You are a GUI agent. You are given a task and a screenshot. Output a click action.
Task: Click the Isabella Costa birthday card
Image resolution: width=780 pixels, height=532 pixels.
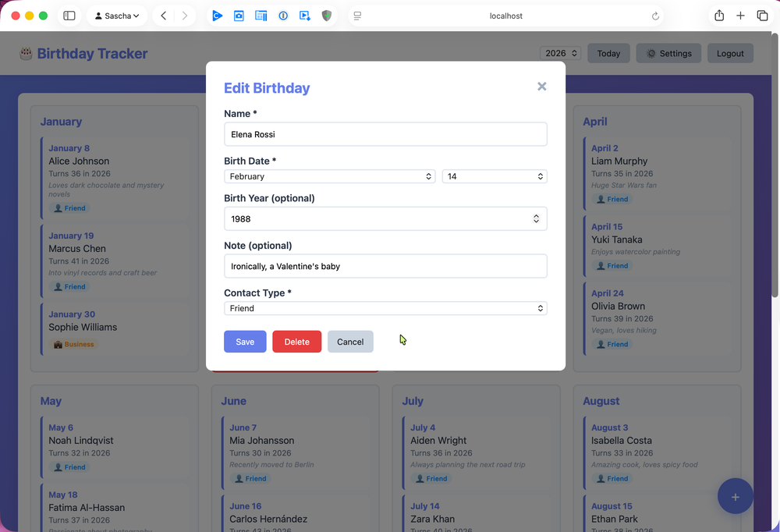click(658, 453)
